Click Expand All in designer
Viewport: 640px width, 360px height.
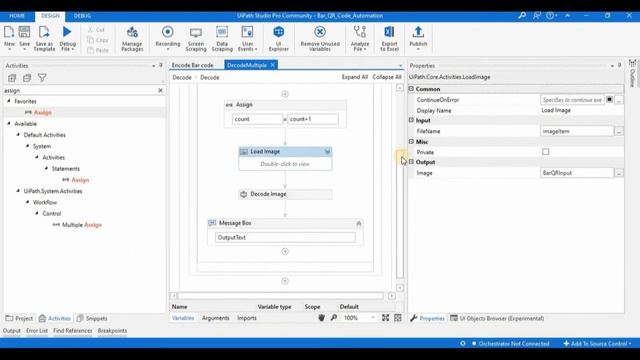355,77
